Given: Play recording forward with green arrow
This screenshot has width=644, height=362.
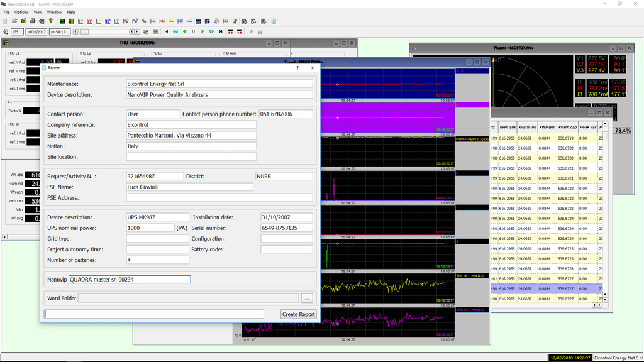Looking at the screenshot, I should tap(203, 31).
